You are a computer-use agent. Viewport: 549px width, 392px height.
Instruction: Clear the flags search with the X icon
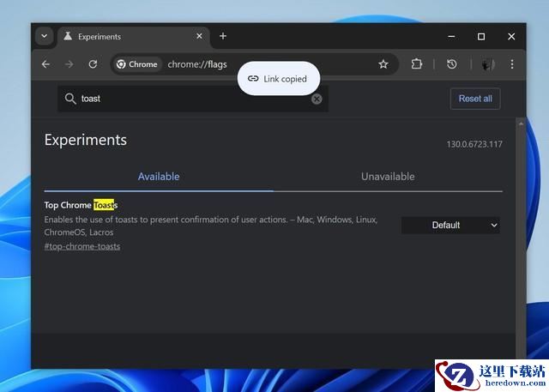(x=317, y=99)
